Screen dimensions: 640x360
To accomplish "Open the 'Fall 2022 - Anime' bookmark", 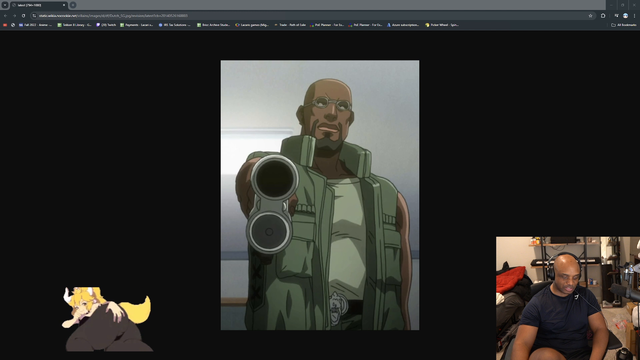I will click(36, 25).
